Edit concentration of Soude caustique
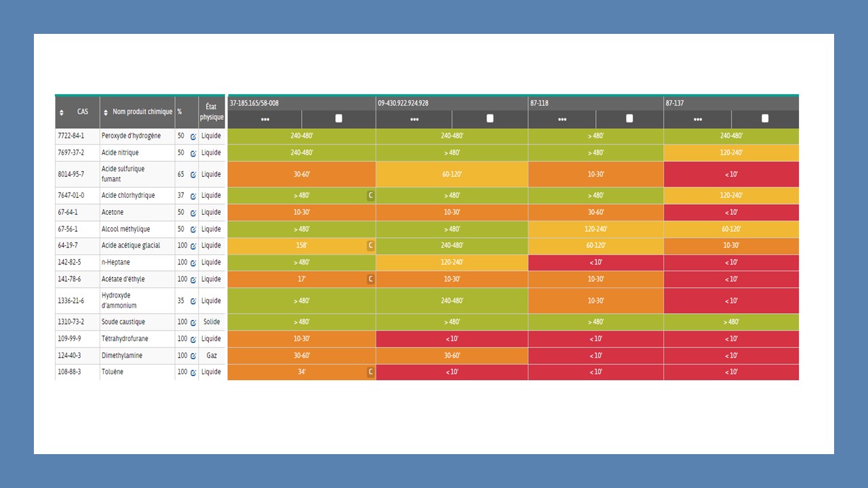 coord(193,322)
